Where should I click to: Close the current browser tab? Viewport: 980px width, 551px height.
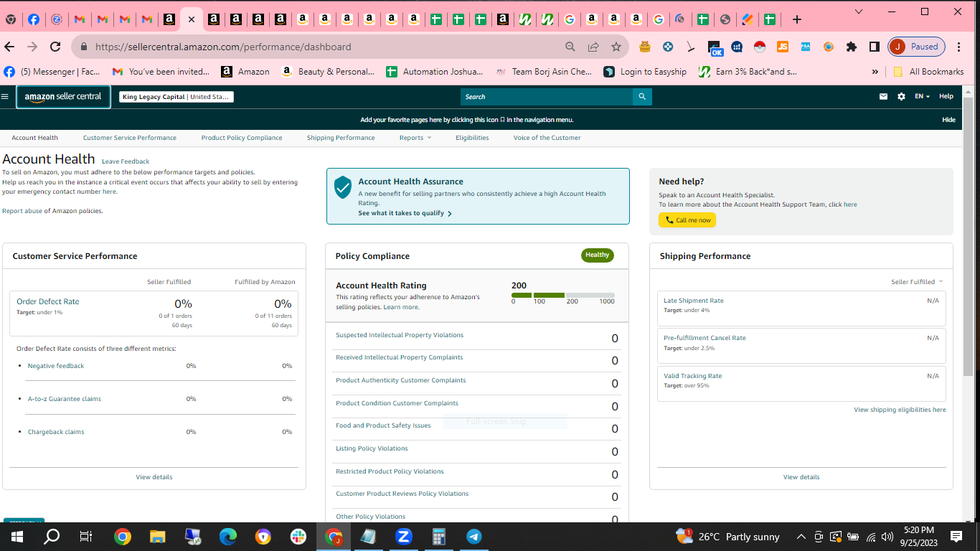191,19
